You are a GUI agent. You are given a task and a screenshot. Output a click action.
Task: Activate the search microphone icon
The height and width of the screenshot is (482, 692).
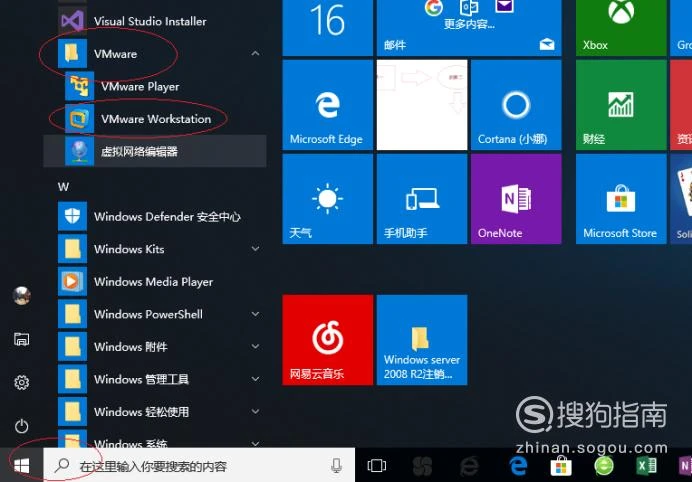(336, 465)
